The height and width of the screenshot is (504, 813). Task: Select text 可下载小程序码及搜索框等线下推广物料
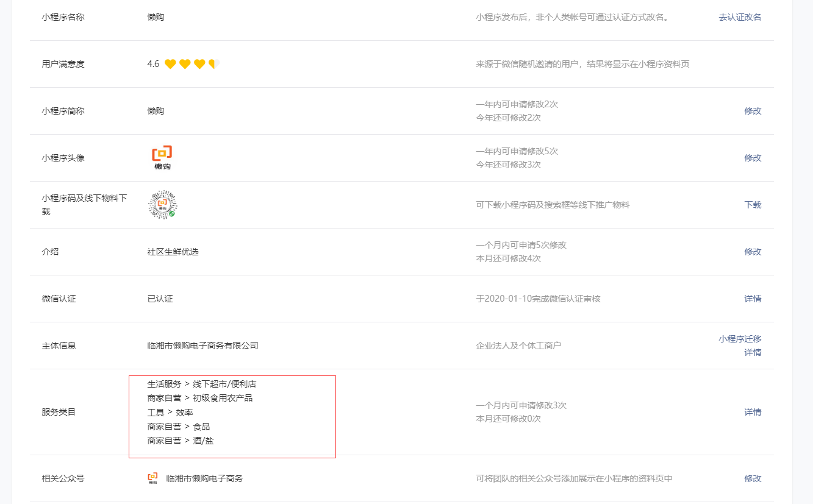553,205
